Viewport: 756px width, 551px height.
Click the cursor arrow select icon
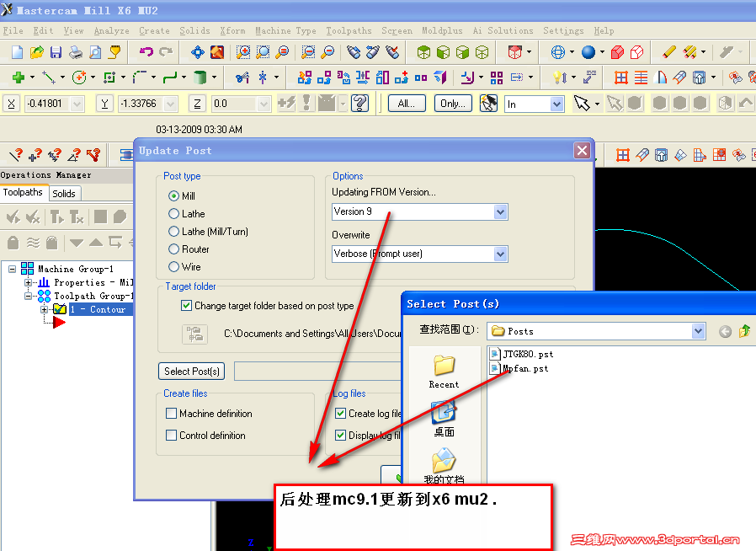(582, 103)
